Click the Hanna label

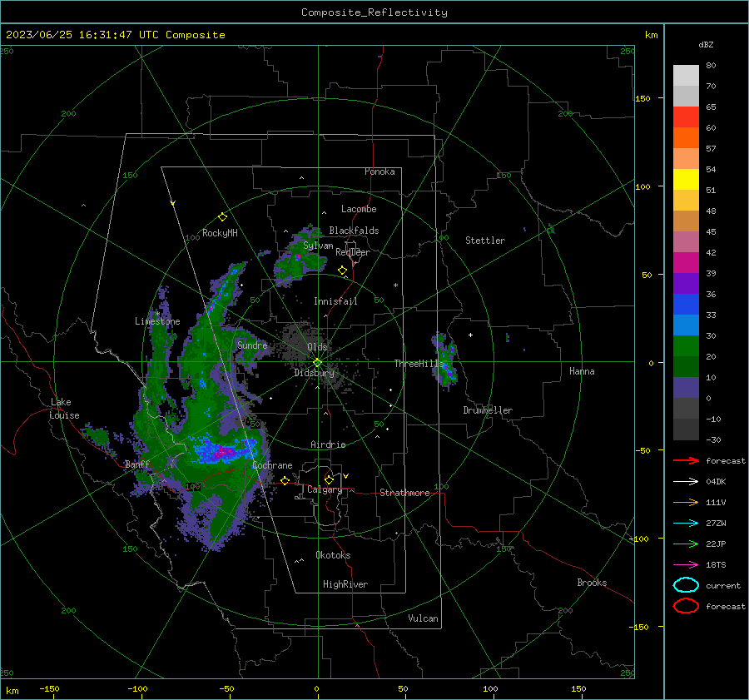coord(582,371)
